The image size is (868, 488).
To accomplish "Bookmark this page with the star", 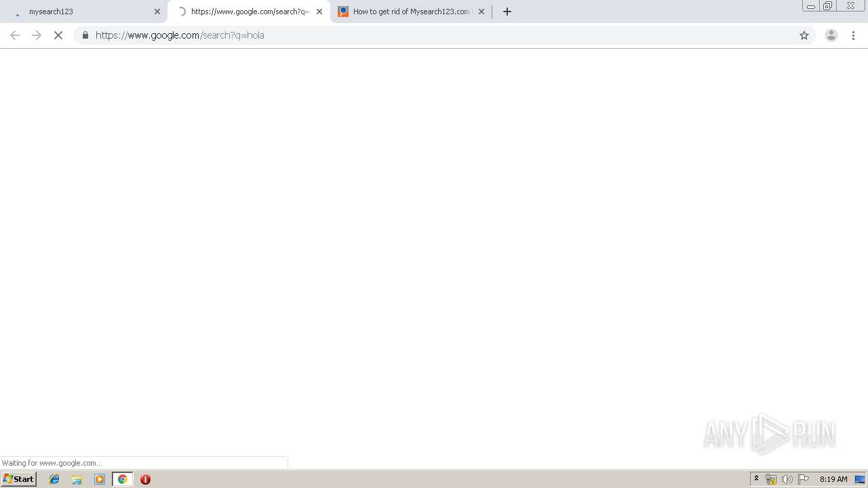I will (804, 35).
